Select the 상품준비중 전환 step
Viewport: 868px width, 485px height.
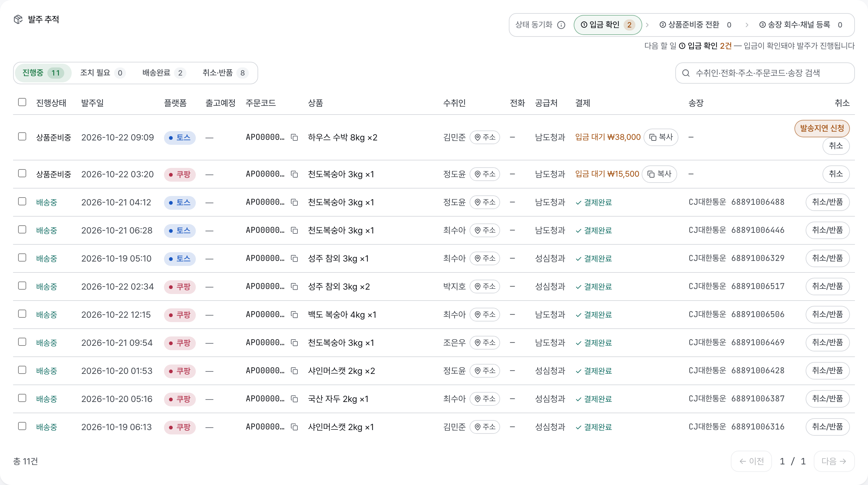[x=696, y=25]
